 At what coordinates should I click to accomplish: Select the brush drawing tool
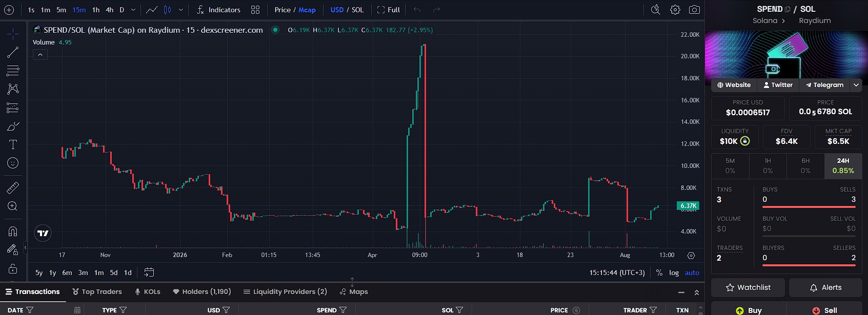click(x=13, y=126)
